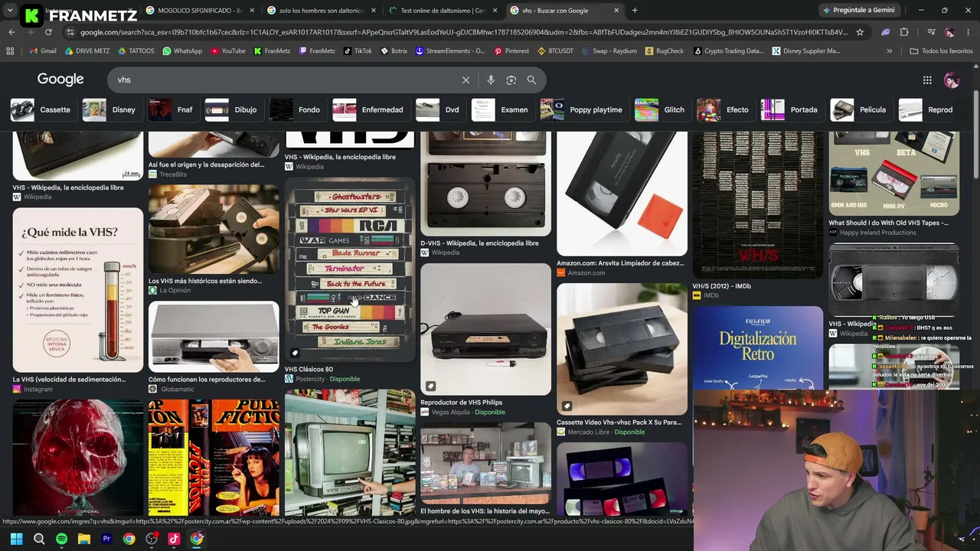Screen dimensions: 980x551
Task: Open the Pulp Fiction VHS cover image
Action: pos(214,458)
